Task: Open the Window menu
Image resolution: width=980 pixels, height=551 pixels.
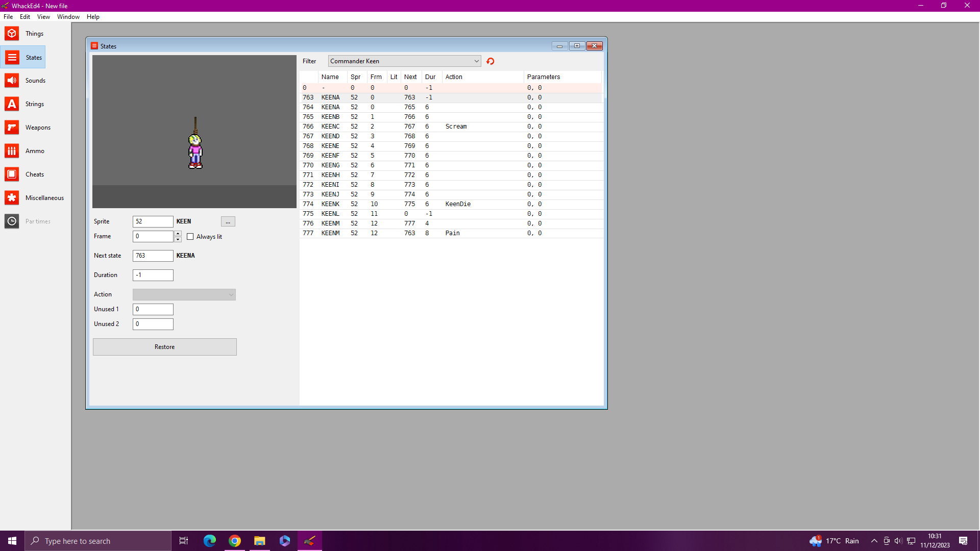Action: coord(68,17)
